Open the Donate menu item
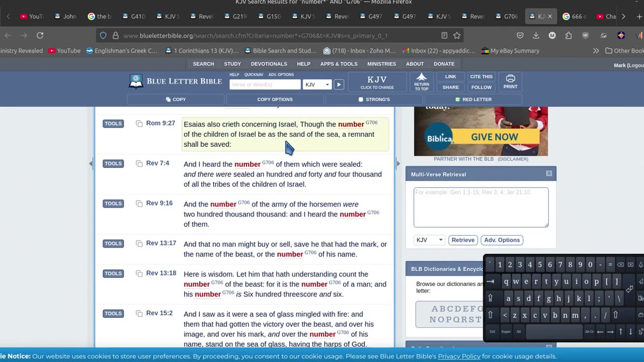The height and width of the screenshot is (362, 644). click(444, 64)
